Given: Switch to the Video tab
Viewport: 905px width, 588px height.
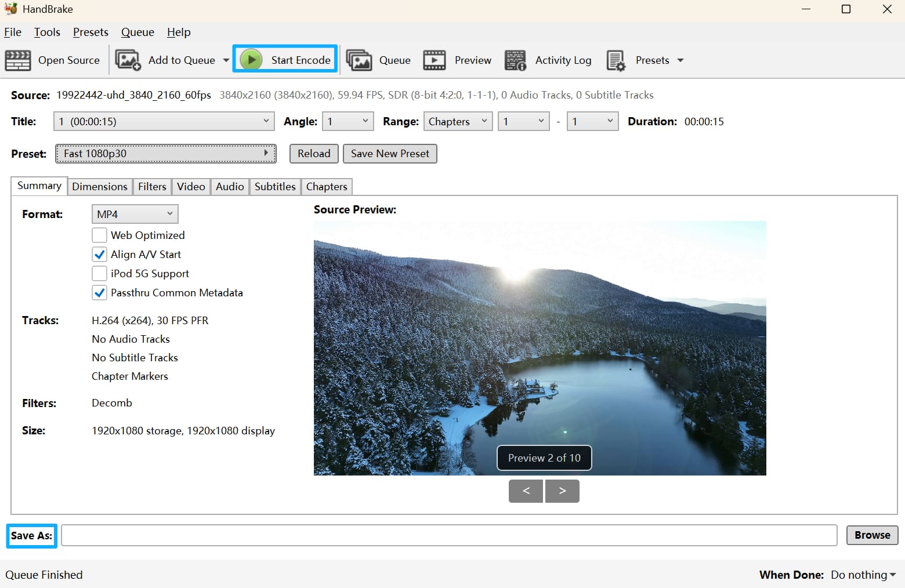Looking at the screenshot, I should pos(191,186).
